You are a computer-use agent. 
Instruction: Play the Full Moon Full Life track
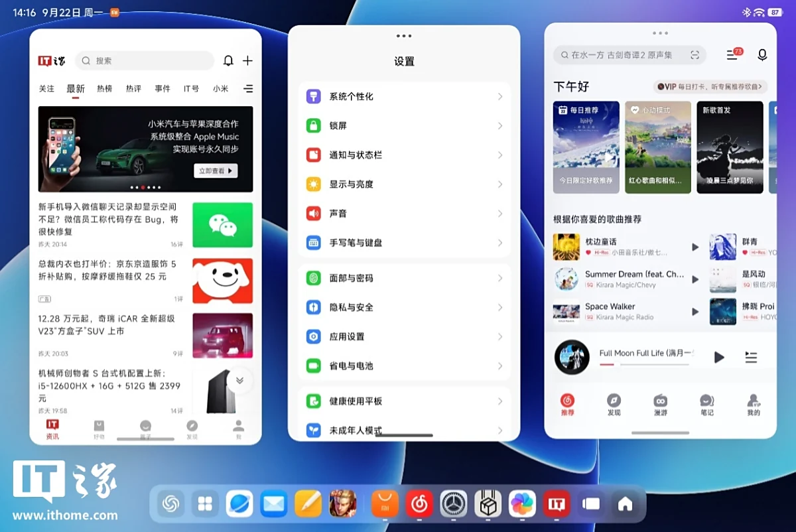(719, 358)
